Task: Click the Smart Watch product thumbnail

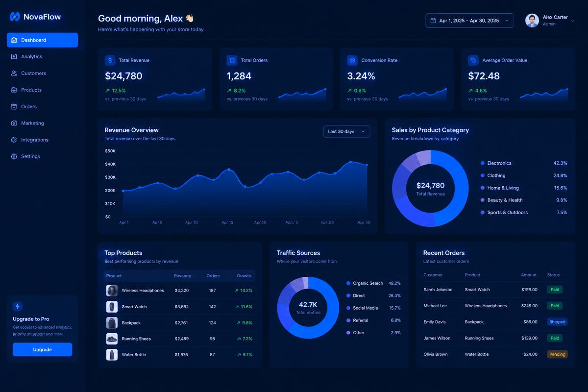Action: click(x=112, y=307)
